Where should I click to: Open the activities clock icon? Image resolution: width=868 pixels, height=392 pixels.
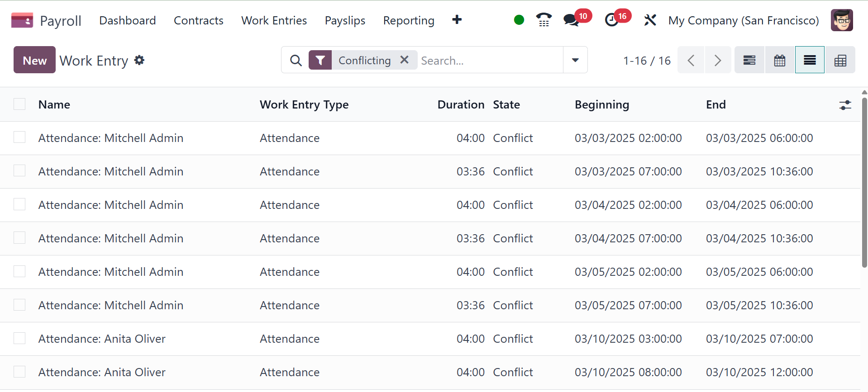611,20
